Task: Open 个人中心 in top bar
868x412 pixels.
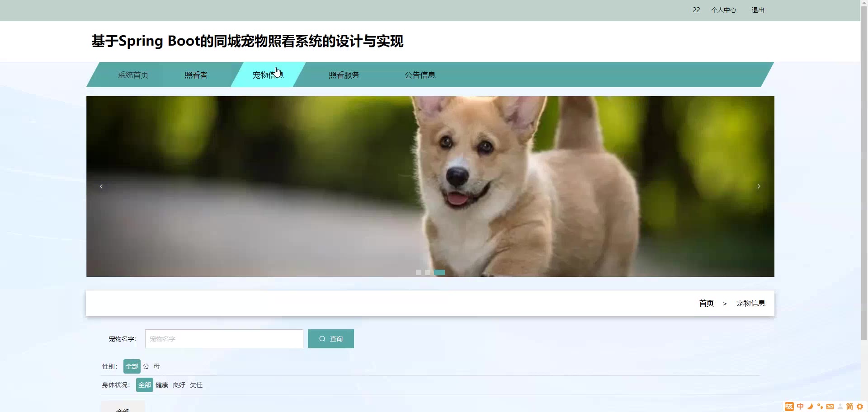Action: point(724,10)
